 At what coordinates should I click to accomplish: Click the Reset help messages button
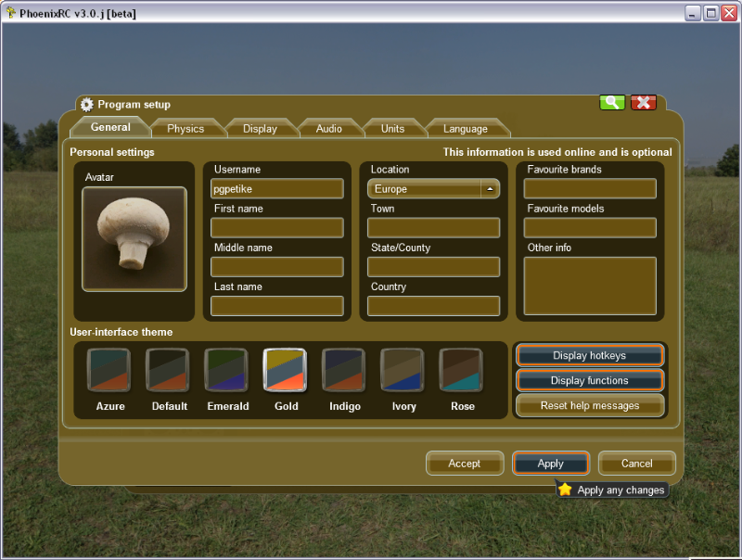pyautogui.click(x=590, y=406)
